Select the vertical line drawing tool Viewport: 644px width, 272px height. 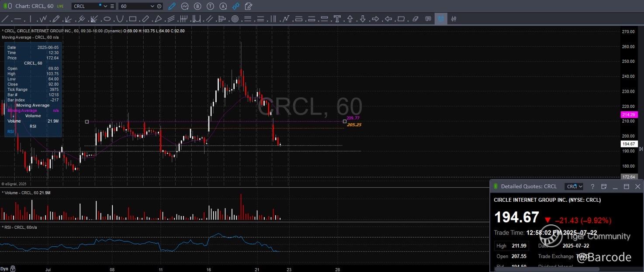30,19
